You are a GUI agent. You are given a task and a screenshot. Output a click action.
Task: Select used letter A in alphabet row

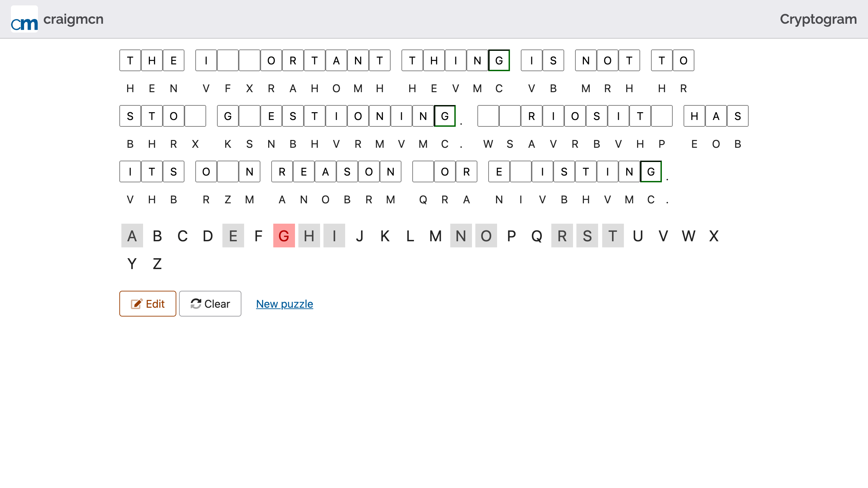click(132, 236)
